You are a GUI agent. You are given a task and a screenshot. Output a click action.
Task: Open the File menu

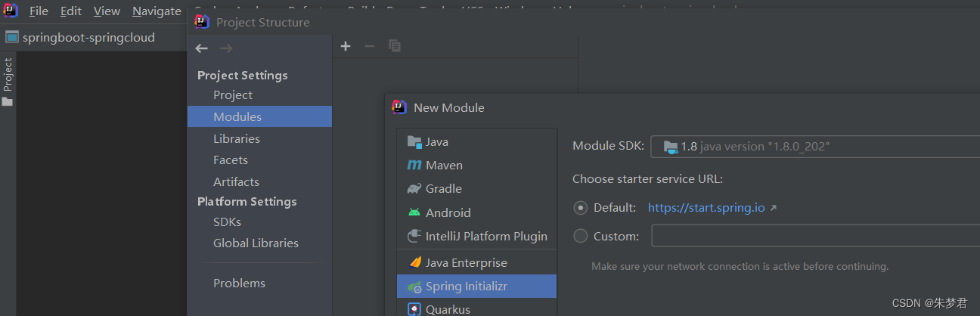point(39,11)
